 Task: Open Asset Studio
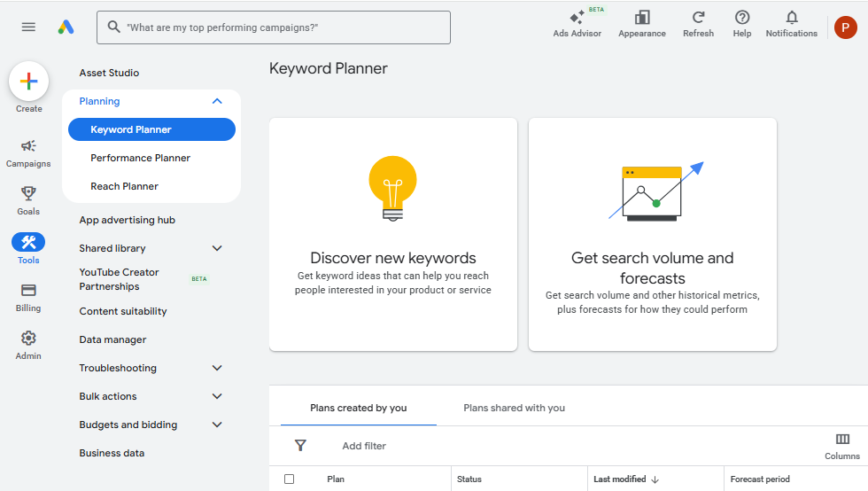[x=109, y=73]
